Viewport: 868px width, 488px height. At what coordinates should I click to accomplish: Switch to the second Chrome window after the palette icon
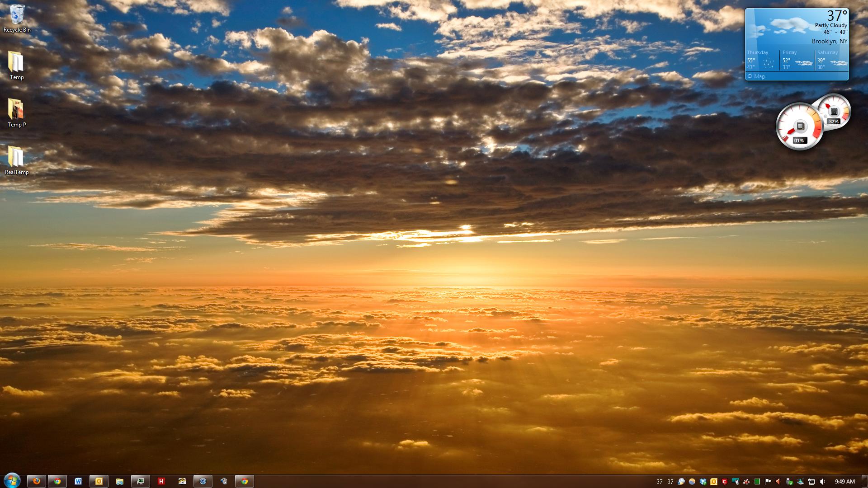[x=245, y=481]
